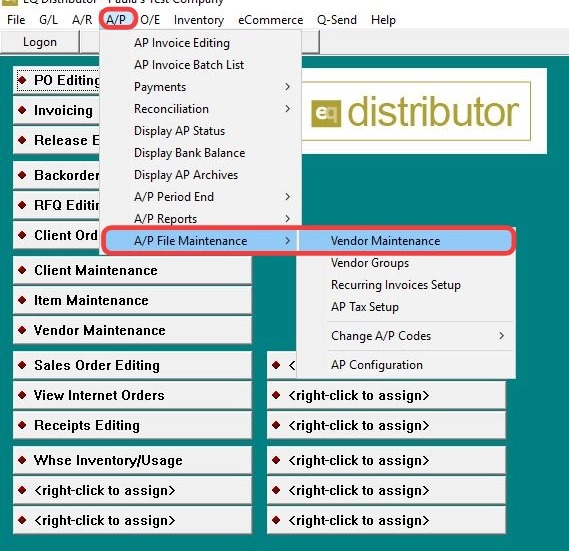Select Display Bank Balance
Screen dimensions: 569x551
click(200, 153)
